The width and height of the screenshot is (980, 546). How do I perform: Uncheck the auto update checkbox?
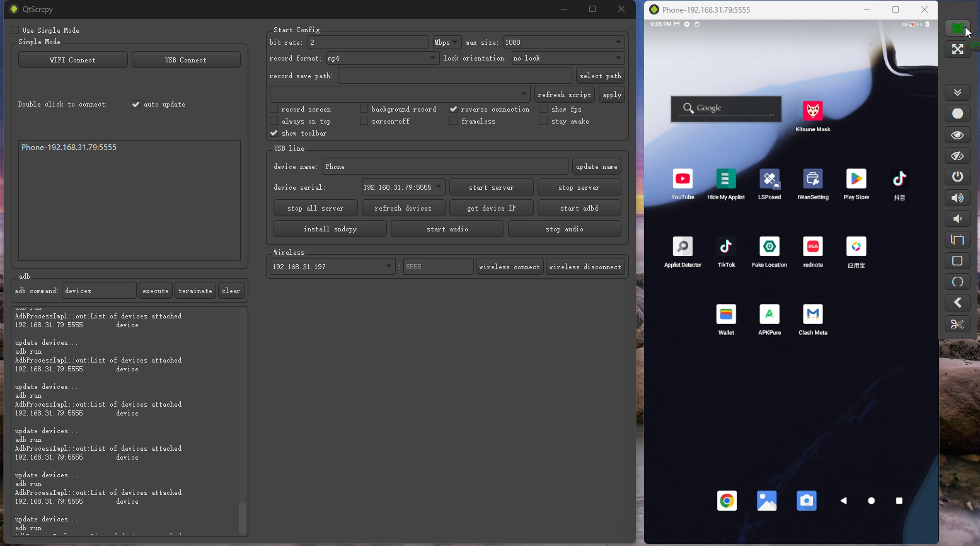coord(135,104)
